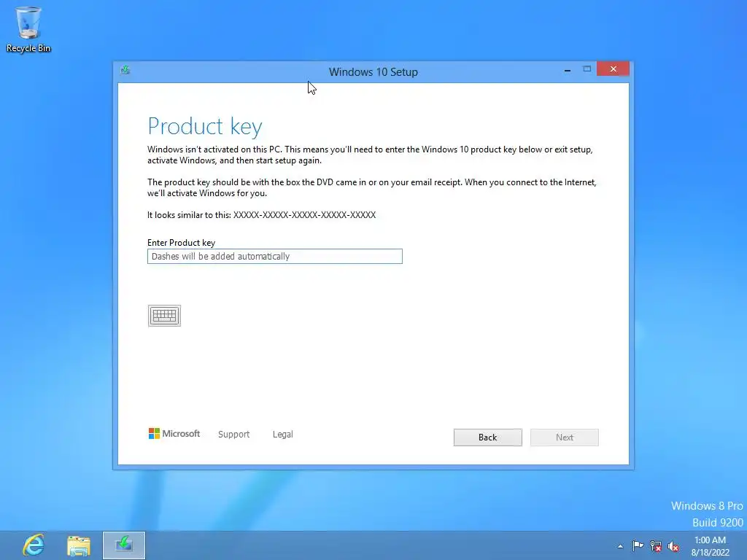Click the Microsoft logo
The image size is (747, 560).
[x=174, y=433]
